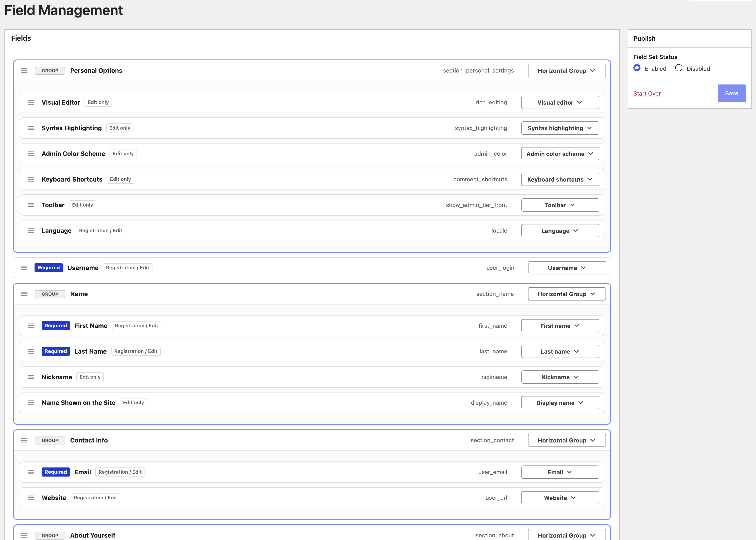Image resolution: width=756 pixels, height=540 pixels.
Task: Click the Registration / Edit tag on Website
Action: [x=95, y=498]
